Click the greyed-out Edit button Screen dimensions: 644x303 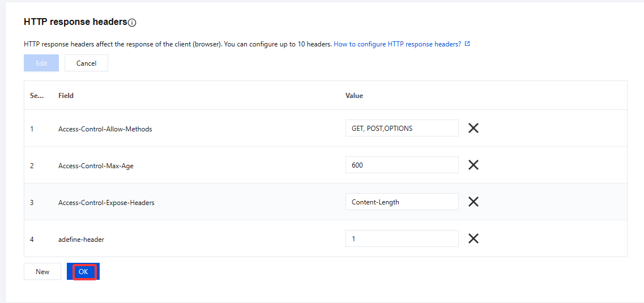[x=41, y=63]
